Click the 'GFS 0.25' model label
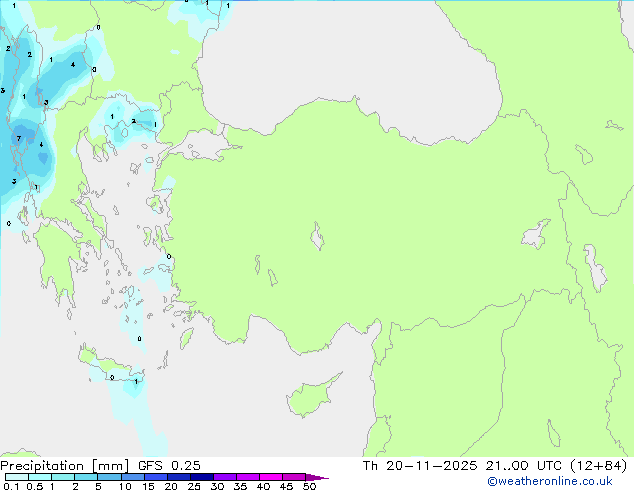 pos(169,466)
